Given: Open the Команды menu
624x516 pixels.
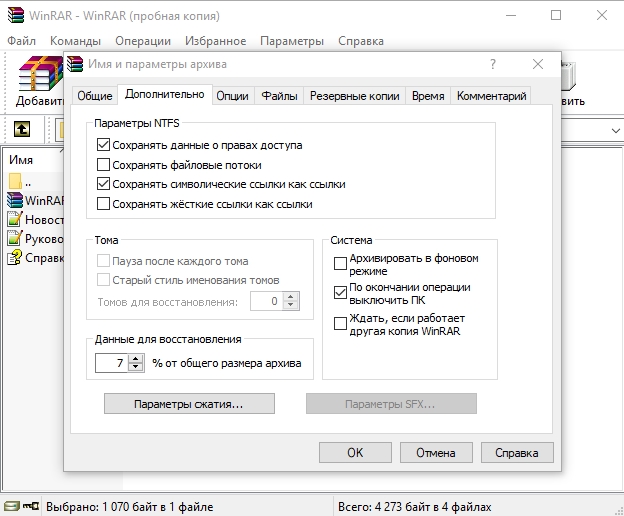Looking at the screenshot, I should [75, 41].
